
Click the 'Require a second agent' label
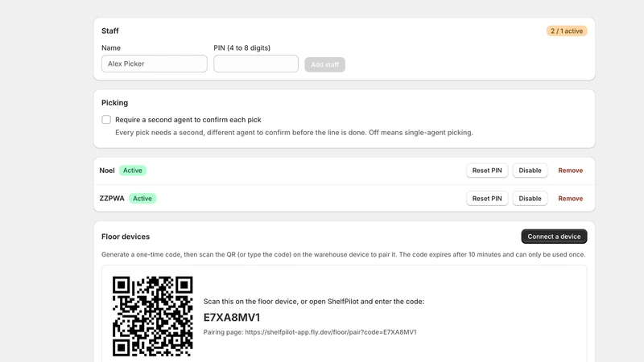point(188,120)
